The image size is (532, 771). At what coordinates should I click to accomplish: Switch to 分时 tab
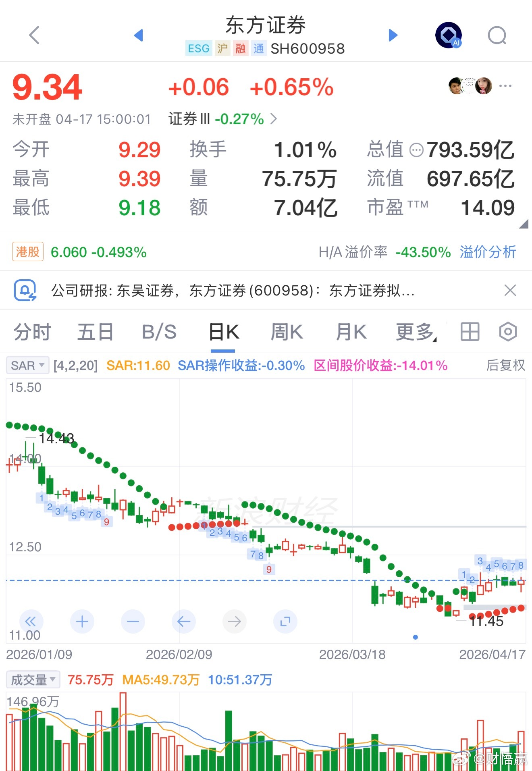coord(32,332)
